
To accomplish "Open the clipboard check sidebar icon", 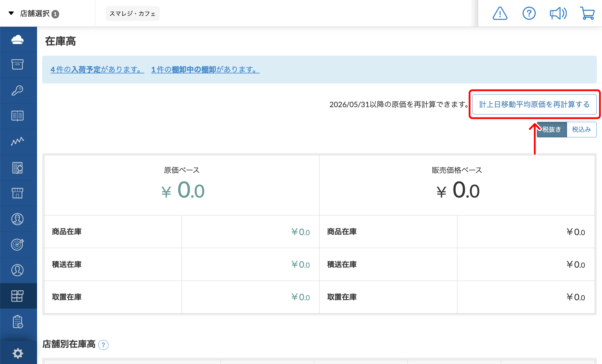I will click(x=18, y=322).
